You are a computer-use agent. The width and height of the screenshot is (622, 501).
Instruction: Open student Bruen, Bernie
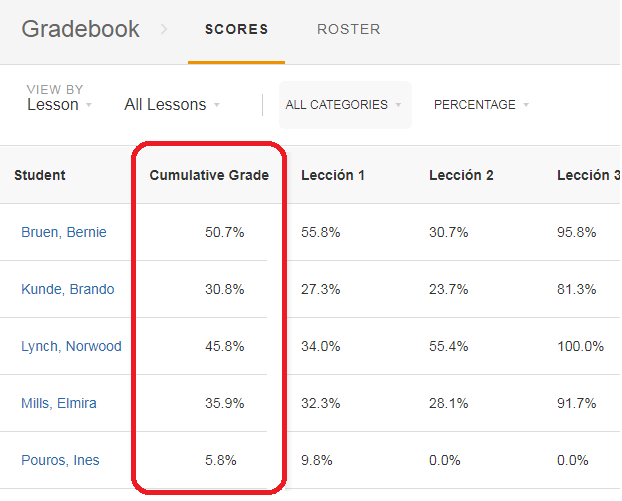point(64,232)
